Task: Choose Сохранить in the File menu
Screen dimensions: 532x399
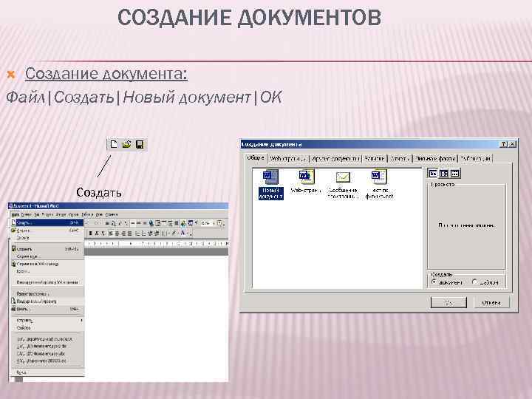Action: 47,249
